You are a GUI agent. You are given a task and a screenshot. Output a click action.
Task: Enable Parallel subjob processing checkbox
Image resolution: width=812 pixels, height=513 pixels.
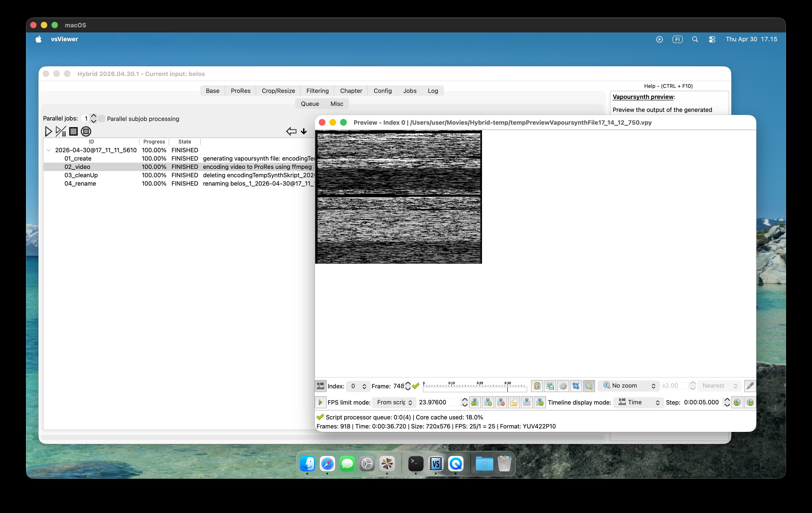pos(101,119)
